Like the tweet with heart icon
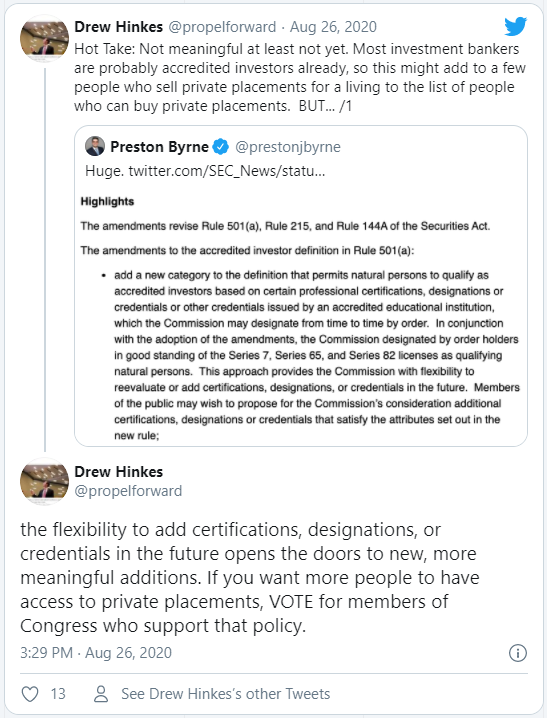This screenshot has width=547, height=718. [x=30, y=694]
